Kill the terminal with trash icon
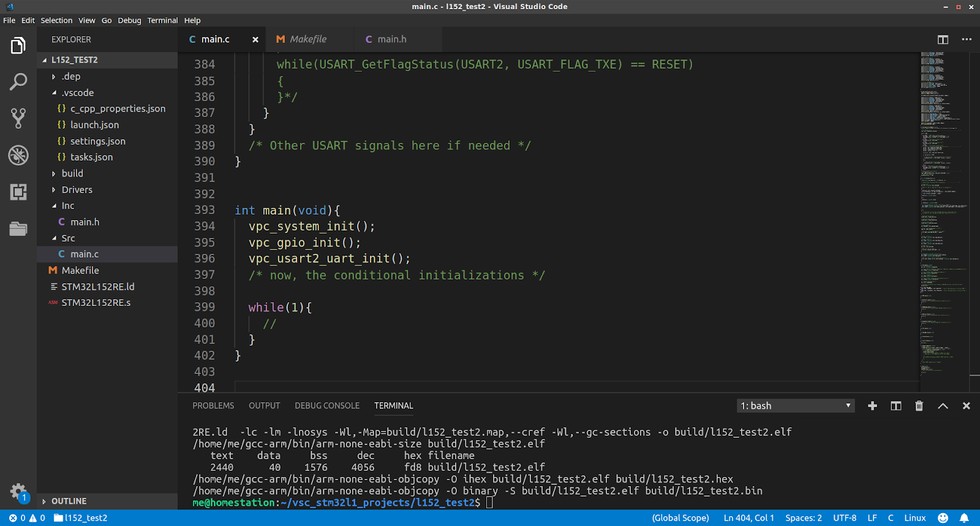 919,406
